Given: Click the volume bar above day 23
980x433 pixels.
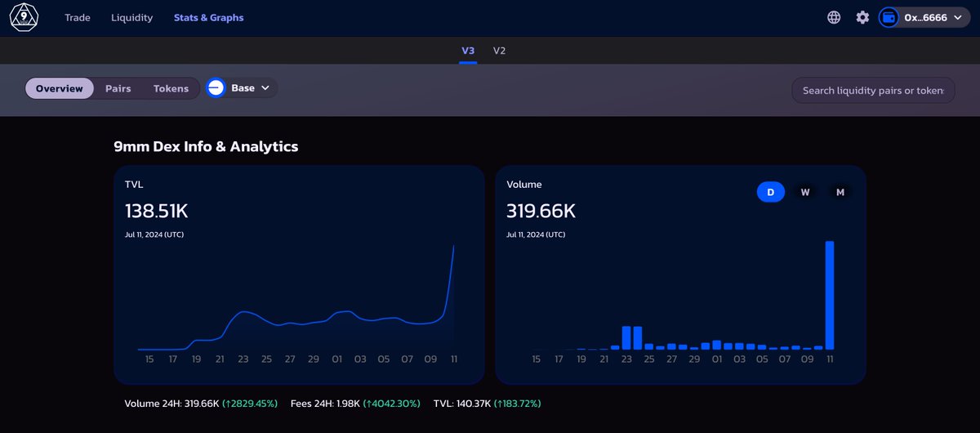Looking at the screenshot, I should click(x=626, y=338).
